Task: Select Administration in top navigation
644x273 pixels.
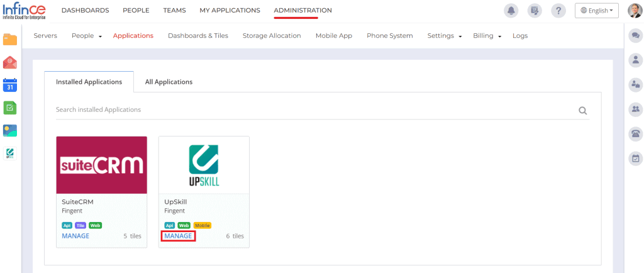Action: click(303, 10)
